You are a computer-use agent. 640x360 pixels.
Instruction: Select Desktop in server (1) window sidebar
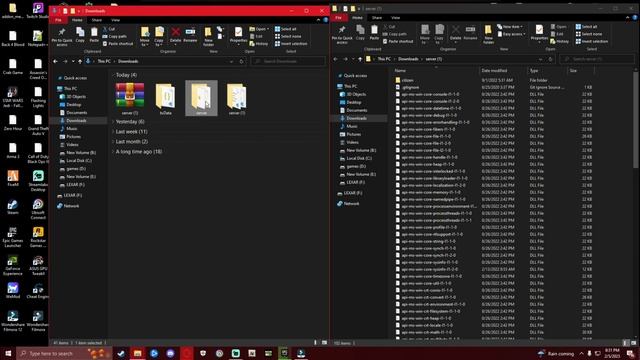353,102
